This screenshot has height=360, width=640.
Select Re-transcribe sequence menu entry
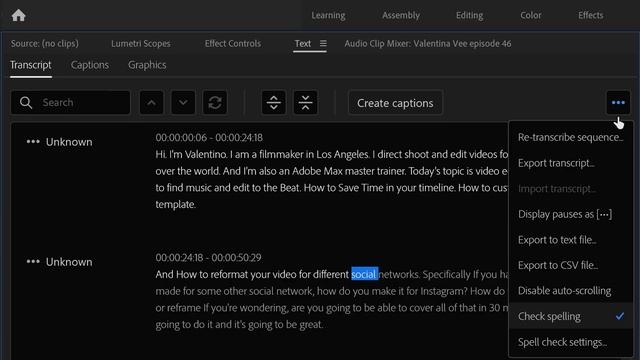tap(571, 137)
